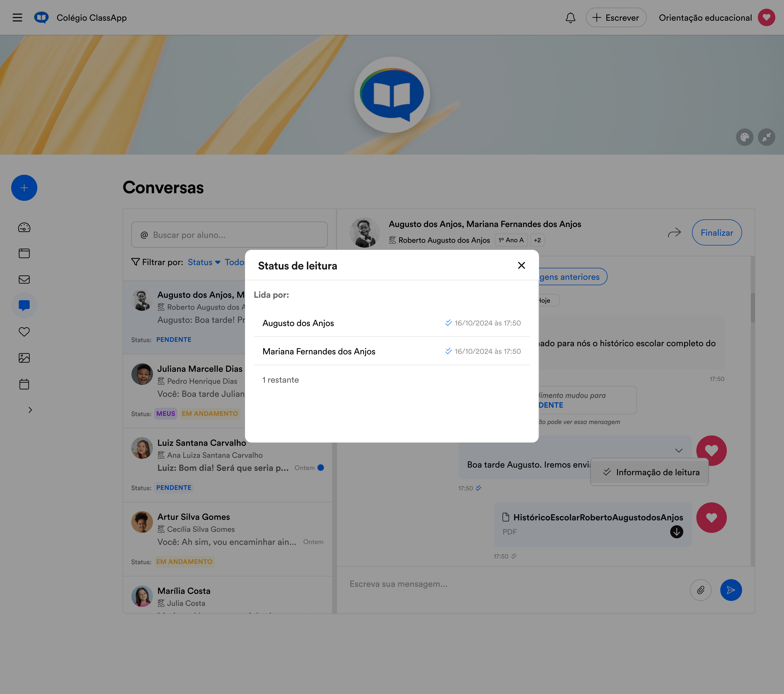Screen dimensions: 784x694
Task: Open the banner color palette icon
Action: 745,137
